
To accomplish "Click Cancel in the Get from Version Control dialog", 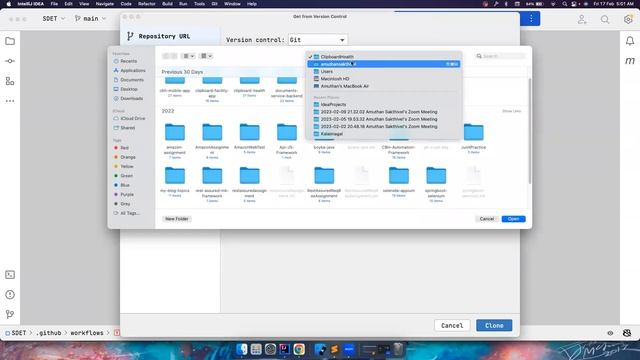I will (452, 325).
